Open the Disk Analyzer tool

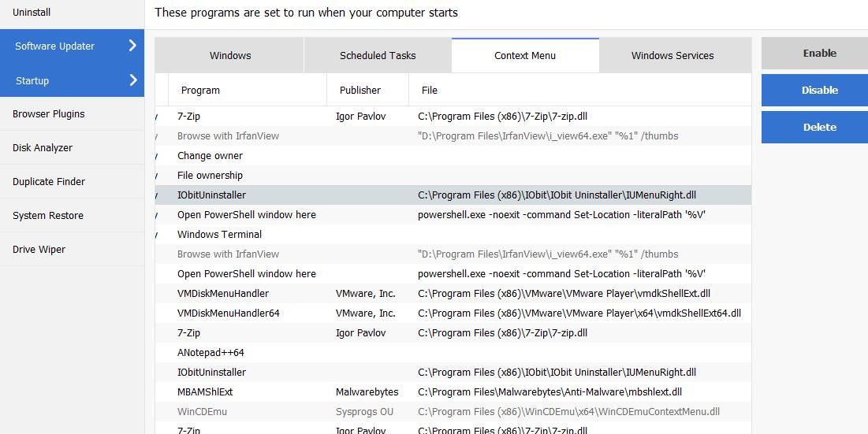(43, 147)
